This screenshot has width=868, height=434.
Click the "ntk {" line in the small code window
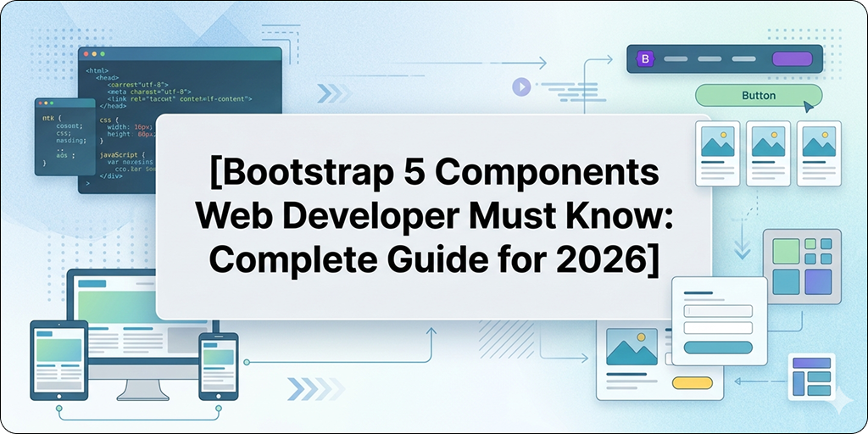52,119
